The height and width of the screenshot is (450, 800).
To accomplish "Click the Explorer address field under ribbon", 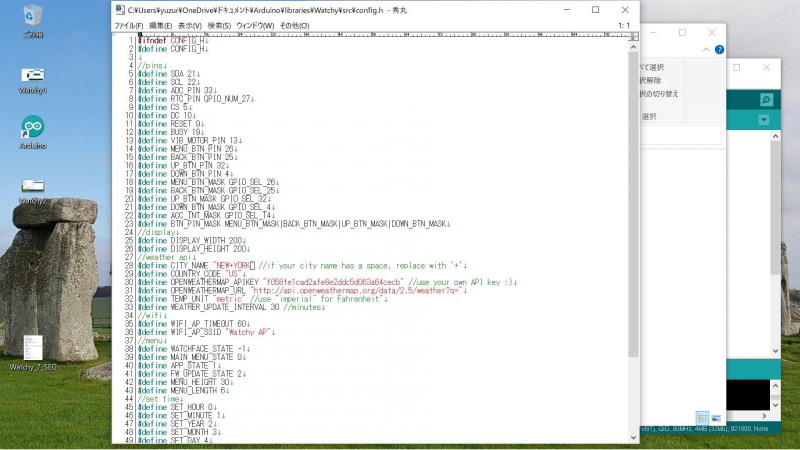I will [x=681, y=135].
